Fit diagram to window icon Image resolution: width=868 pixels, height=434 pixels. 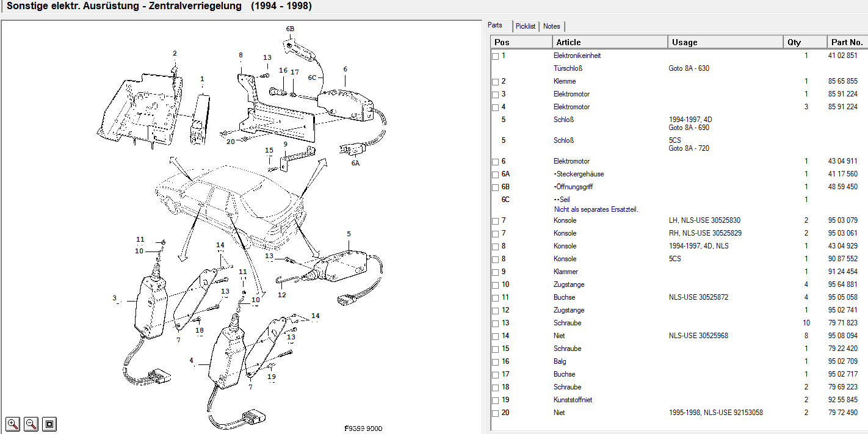tap(49, 424)
